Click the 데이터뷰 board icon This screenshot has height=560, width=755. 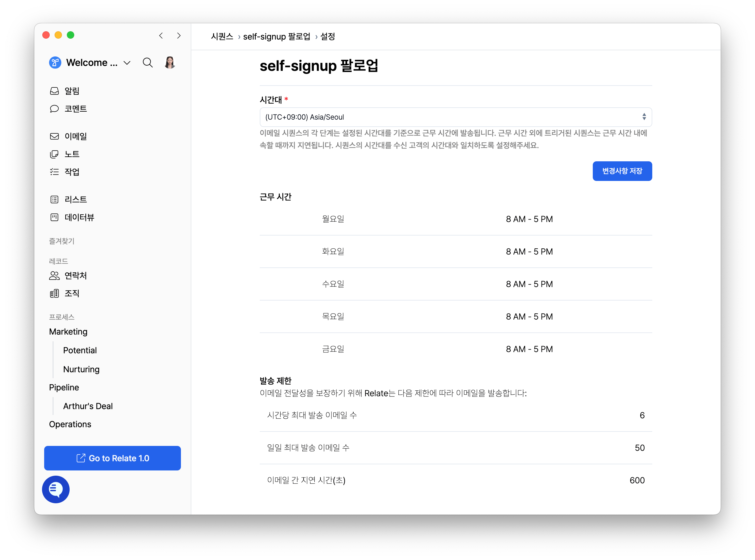click(x=54, y=217)
